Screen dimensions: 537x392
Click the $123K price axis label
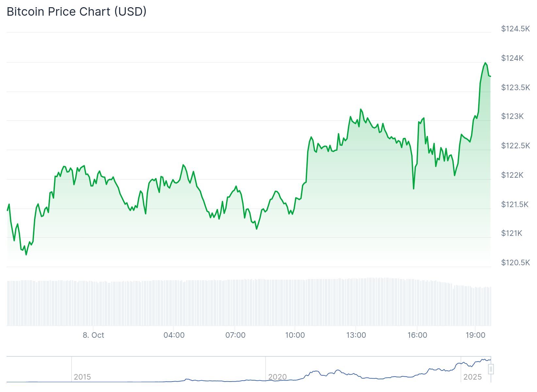point(512,116)
